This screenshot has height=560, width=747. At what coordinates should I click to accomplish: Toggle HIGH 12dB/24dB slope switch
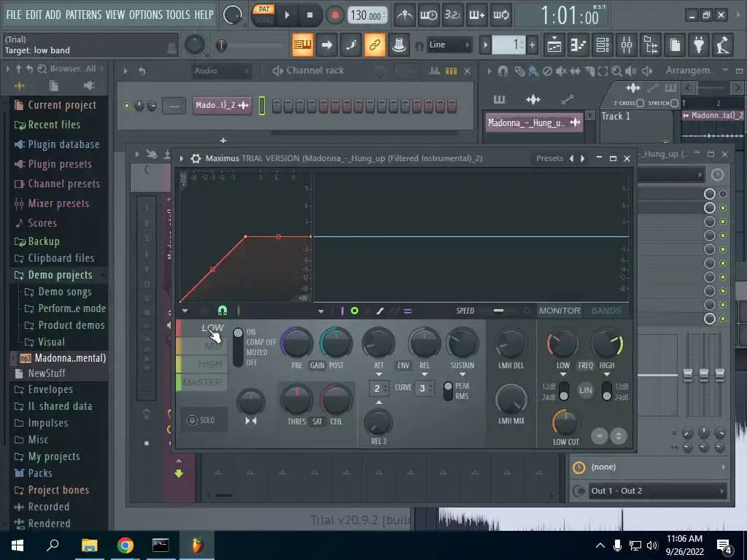click(x=606, y=391)
